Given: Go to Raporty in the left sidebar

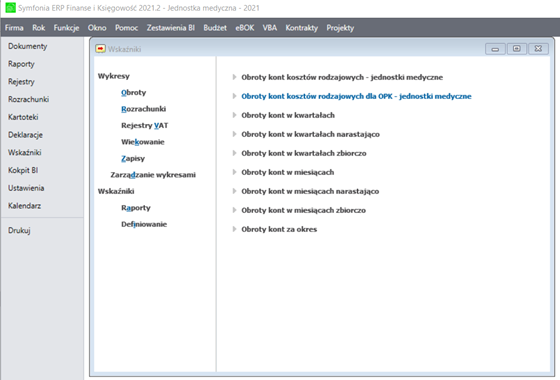Looking at the screenshot, I should pyautogui.click(x=21, y=64).
